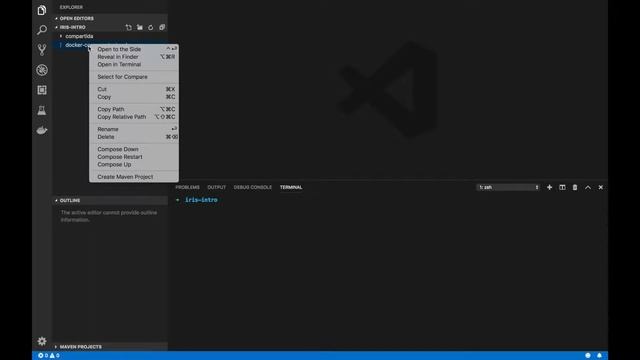Screen dimensions: 640x360
Task: Choose Reveal in Finder
Action: click(x=133, y=57)
